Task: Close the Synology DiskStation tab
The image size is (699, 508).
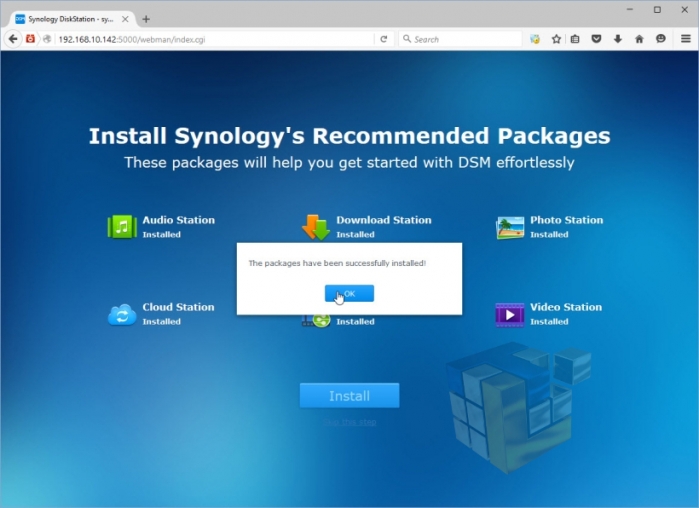Action: coord(125,19)
